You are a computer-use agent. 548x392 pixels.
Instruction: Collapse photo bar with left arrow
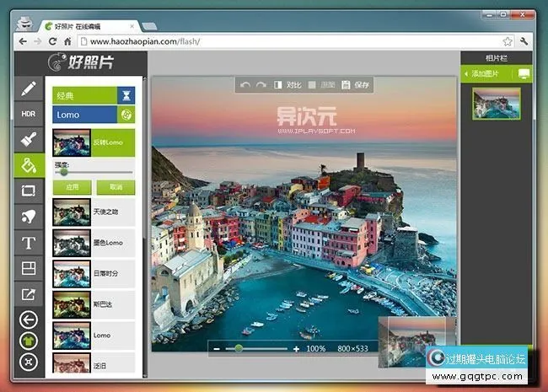466,73
